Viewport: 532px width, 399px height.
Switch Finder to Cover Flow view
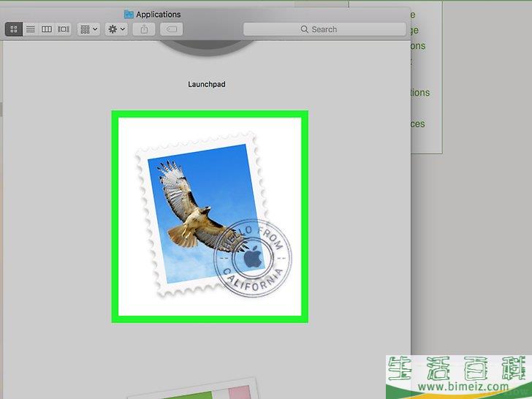point(63,29)
